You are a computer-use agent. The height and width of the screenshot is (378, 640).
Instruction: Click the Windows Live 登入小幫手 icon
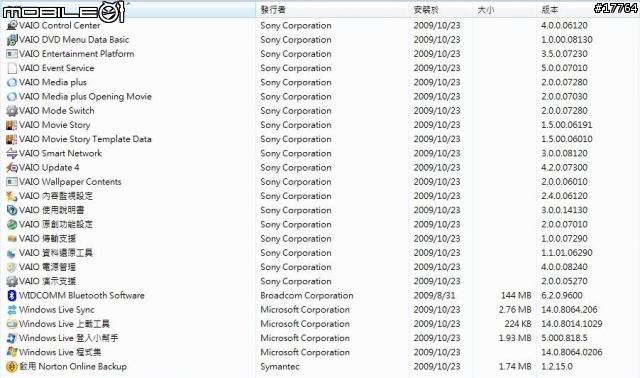[x=12, y=338]
